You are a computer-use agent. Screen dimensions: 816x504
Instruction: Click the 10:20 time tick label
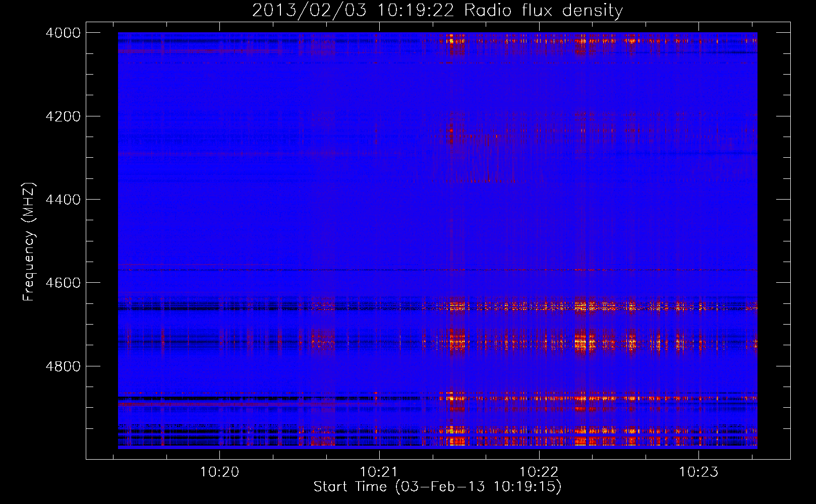(219, 472)
